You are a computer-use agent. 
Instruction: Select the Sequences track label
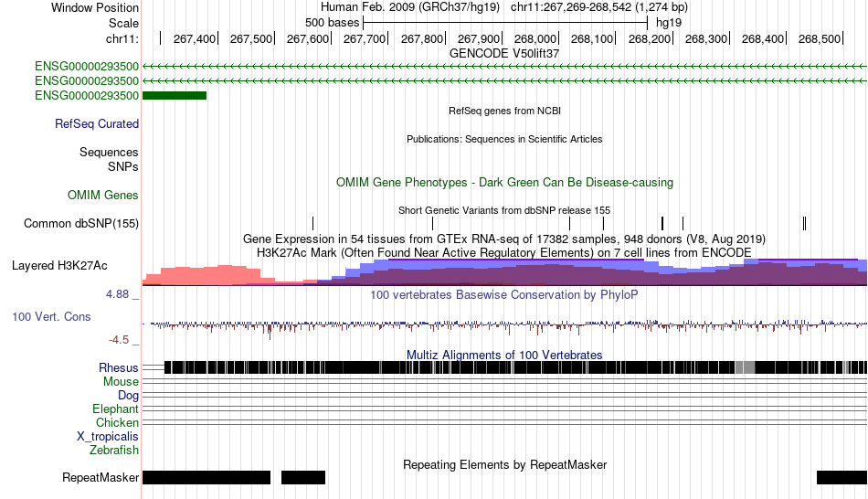tap(109, 152)
